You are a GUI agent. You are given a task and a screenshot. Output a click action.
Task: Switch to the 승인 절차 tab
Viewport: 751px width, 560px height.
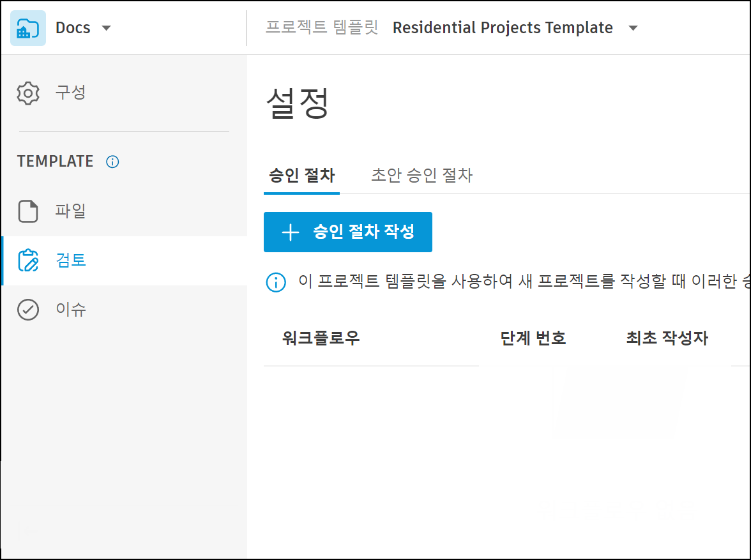pos(302,176)
